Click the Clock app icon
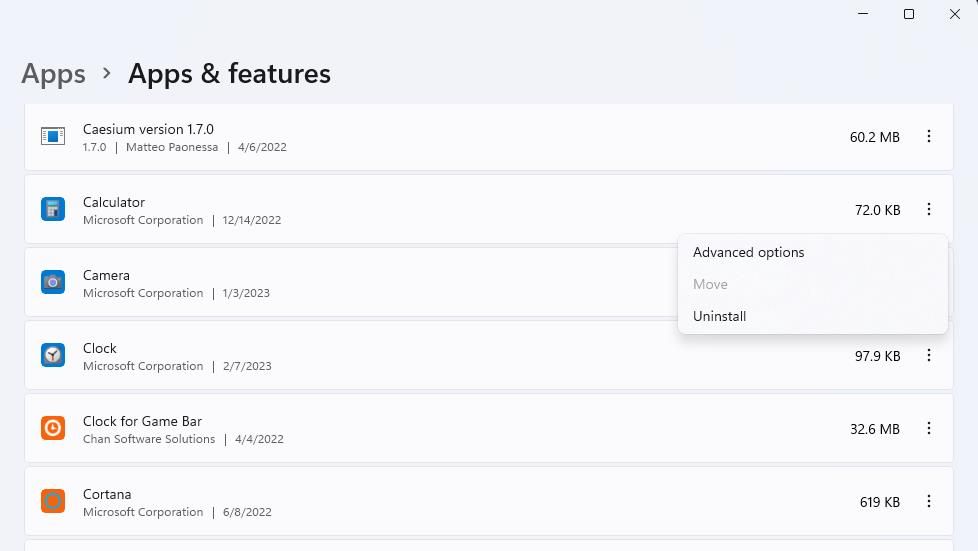Viewport: 978px width, 551px height. pos(53,355)
